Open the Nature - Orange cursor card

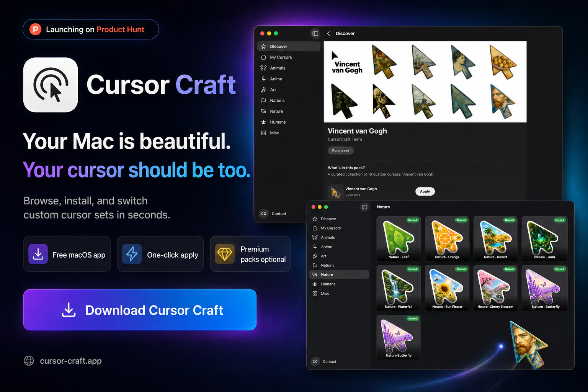click(447, 238)
